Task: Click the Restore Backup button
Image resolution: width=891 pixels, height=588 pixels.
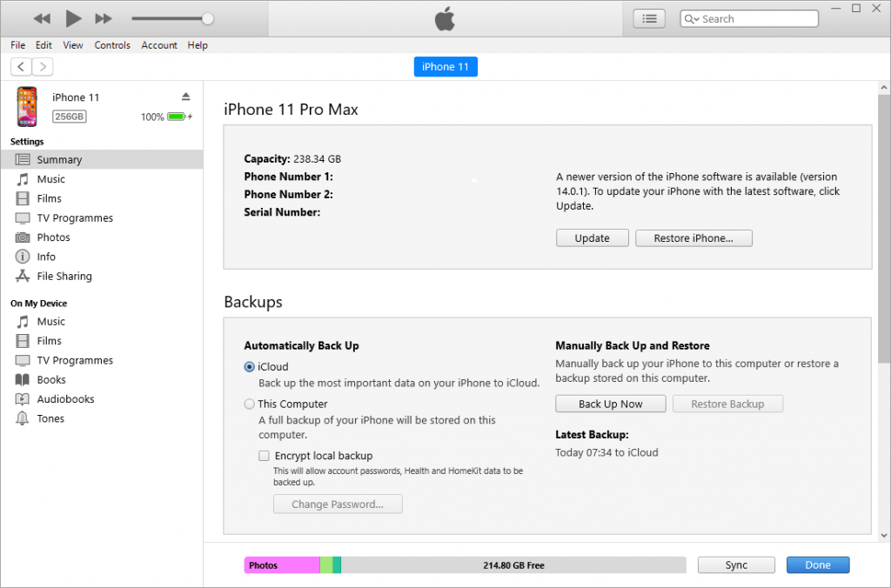Action: pos(727,404)
